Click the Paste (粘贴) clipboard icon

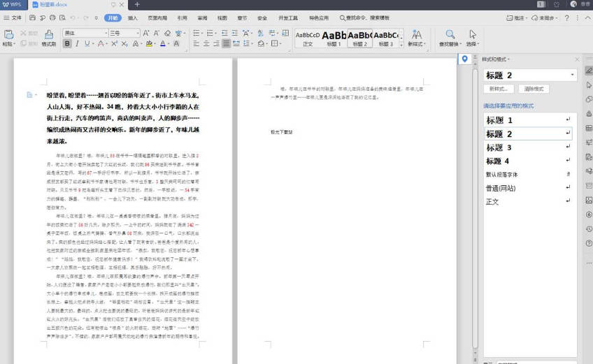(x=8, y=35)
